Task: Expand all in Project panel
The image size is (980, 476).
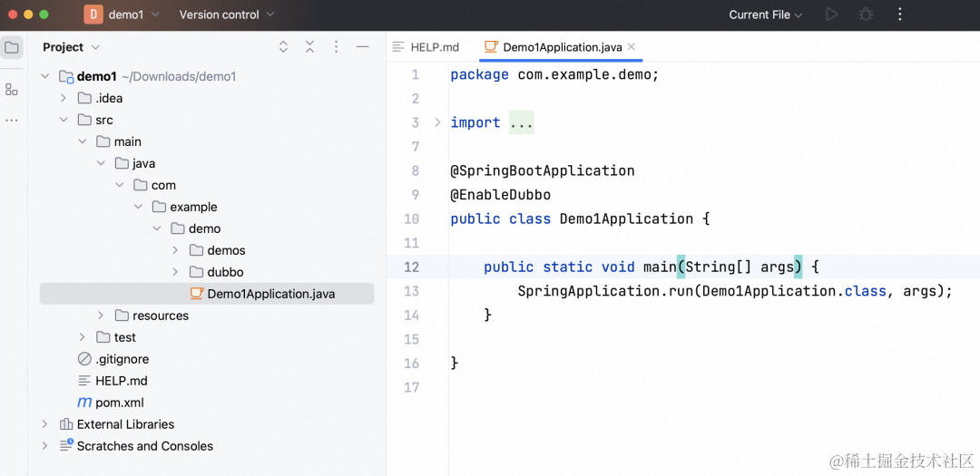Action: pos(283,47)
